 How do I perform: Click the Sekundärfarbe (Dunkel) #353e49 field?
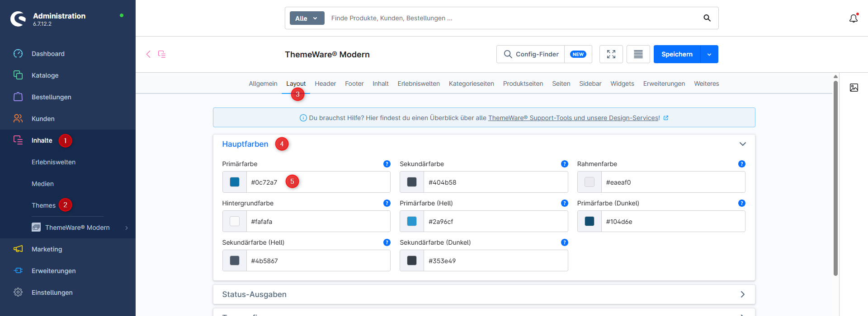click(x=495, y=260)
